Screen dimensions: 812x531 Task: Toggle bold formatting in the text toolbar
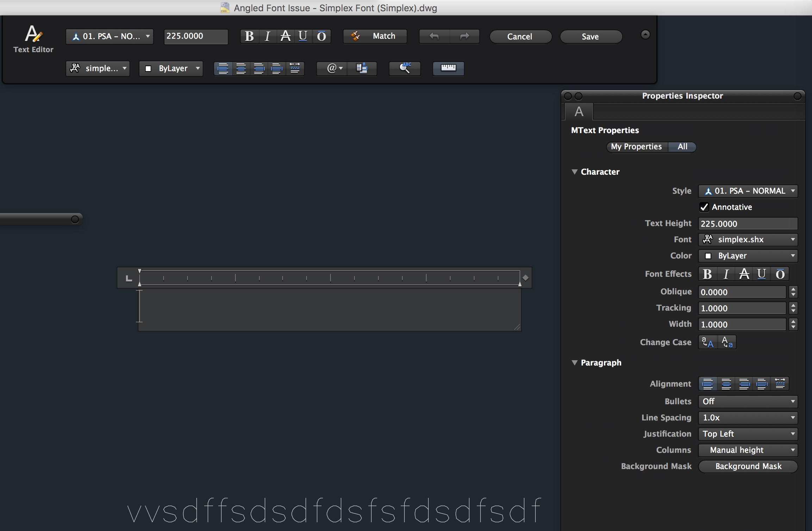click(x=249, y=36)
